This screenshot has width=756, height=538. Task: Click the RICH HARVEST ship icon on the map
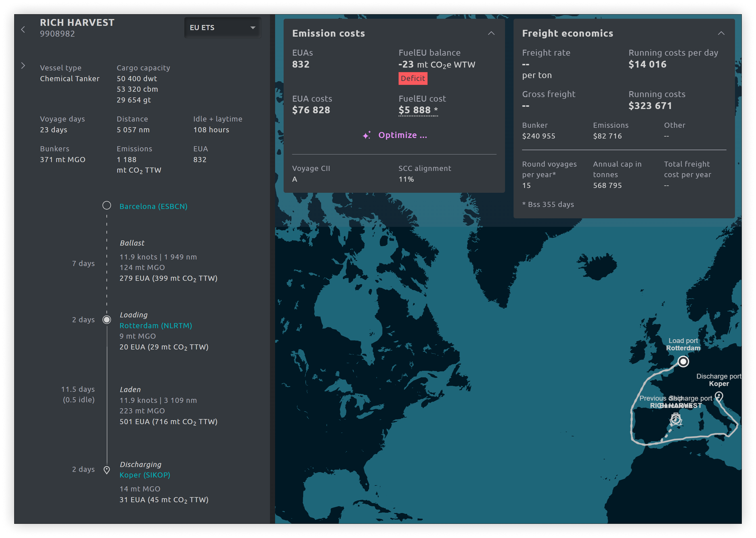(675, 419)
